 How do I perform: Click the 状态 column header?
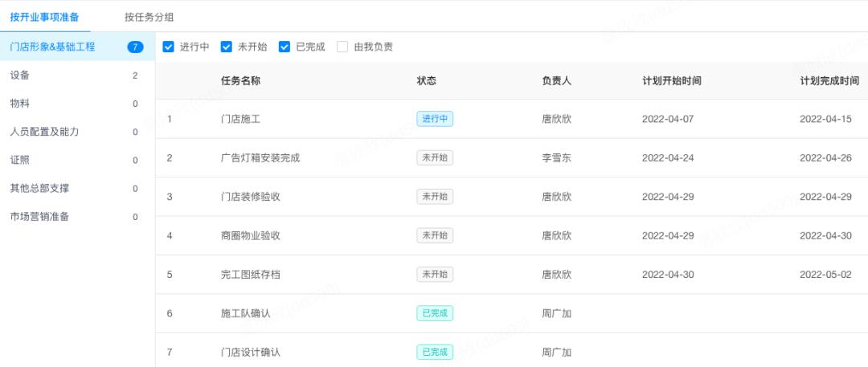[426, 81]
